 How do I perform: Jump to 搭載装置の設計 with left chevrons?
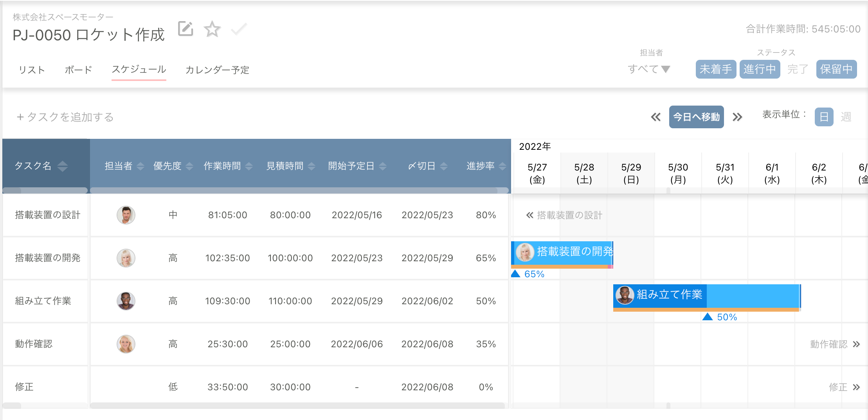click(530, 215)
